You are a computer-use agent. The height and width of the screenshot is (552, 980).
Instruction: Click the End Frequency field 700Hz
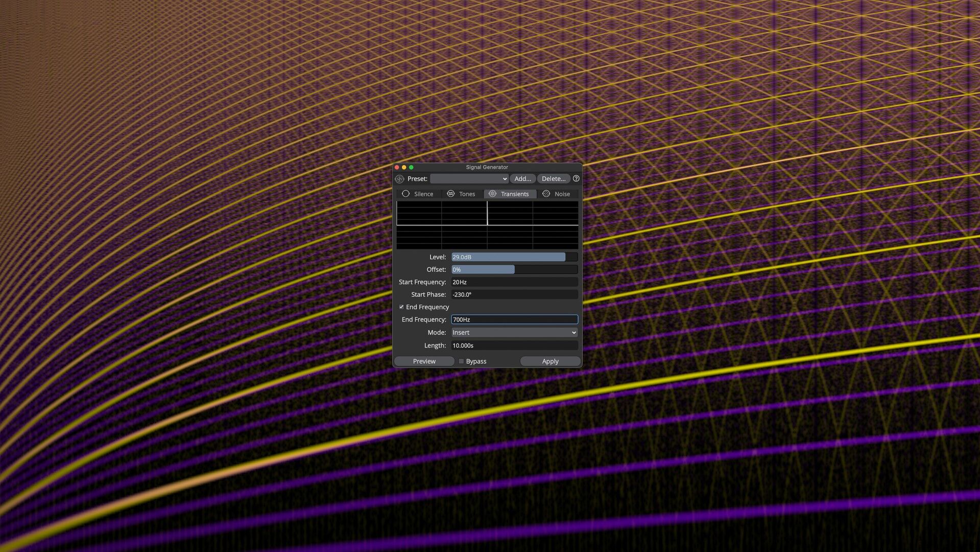click(x=514, y=319)
